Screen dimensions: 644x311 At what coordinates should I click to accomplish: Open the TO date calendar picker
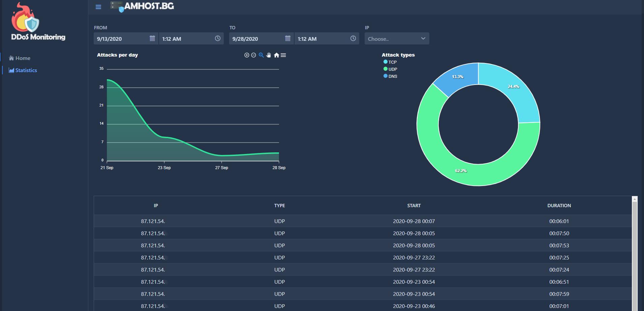point(288,38)
